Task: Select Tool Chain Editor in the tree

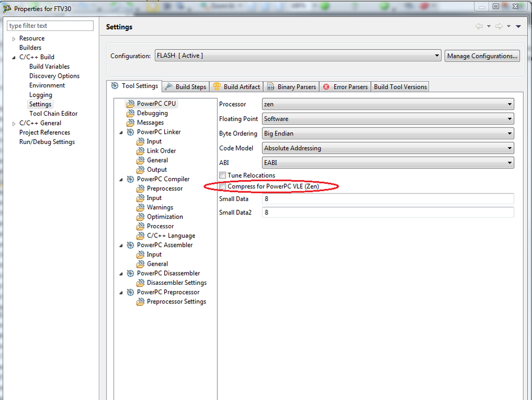Action: point(53,114)
